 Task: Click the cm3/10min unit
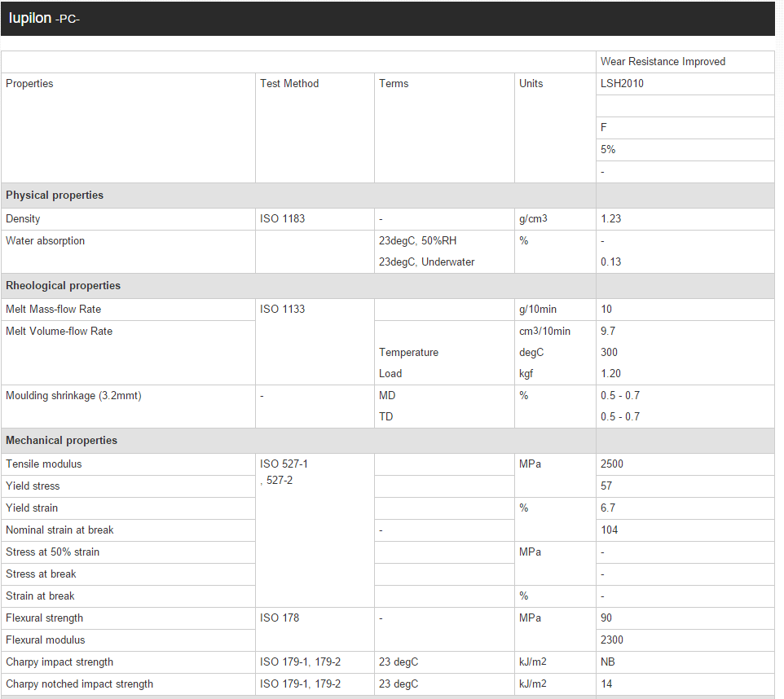click(544, 331)
